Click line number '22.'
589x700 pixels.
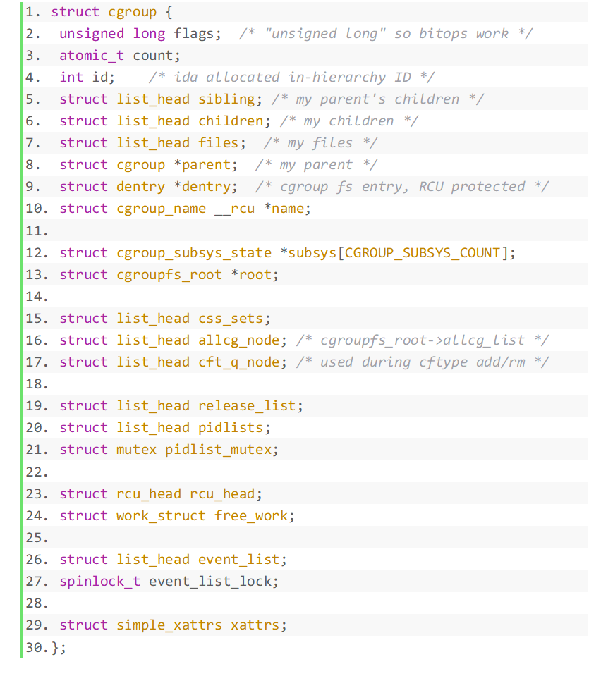click(37, 472)
